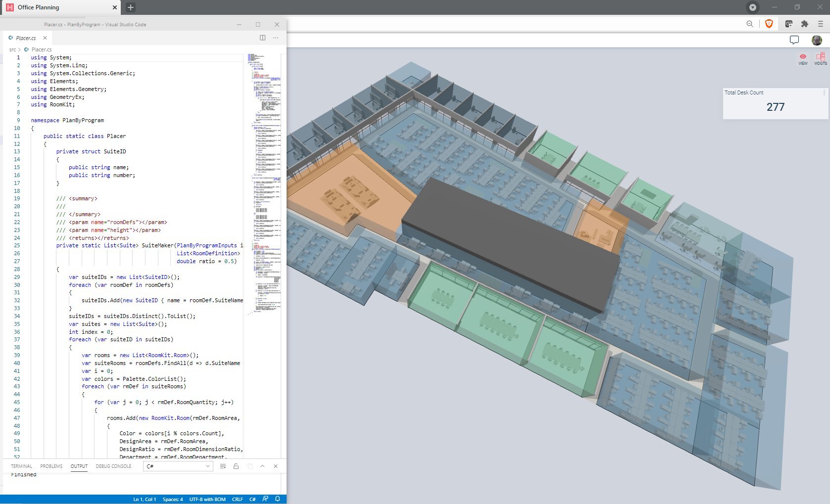Click the src breadcrumb folder
Viewport: 830px width, 504px height.
coord(12,49)
